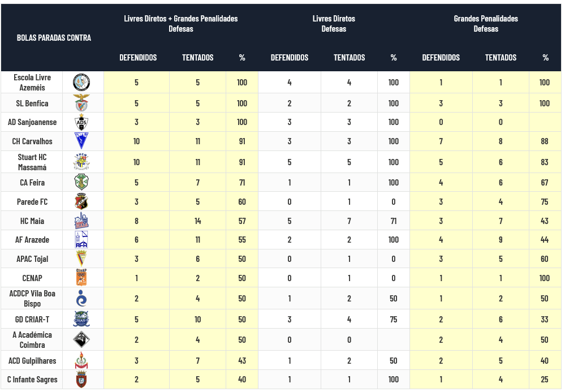This screenshot has width=565, height=392.
Task: Click the C Infante Sagres crest
Action: pyautogui.click(x=81, y=380)
